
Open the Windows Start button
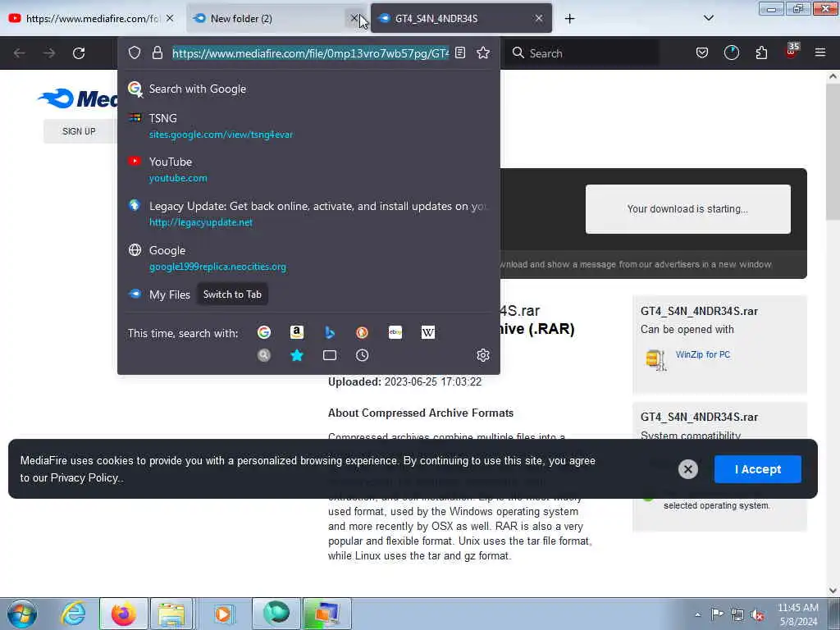(x=22, y=614)
